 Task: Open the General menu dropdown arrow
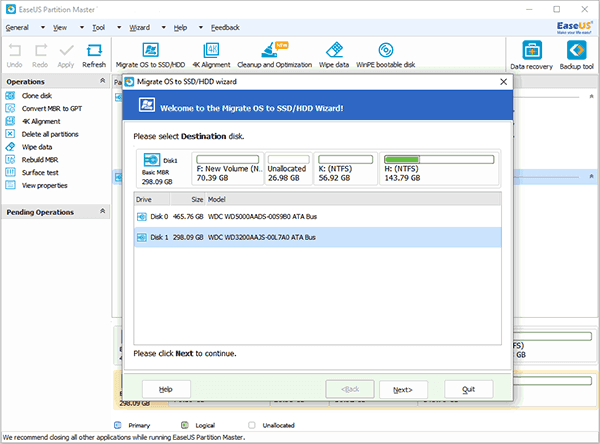[43, 28]
